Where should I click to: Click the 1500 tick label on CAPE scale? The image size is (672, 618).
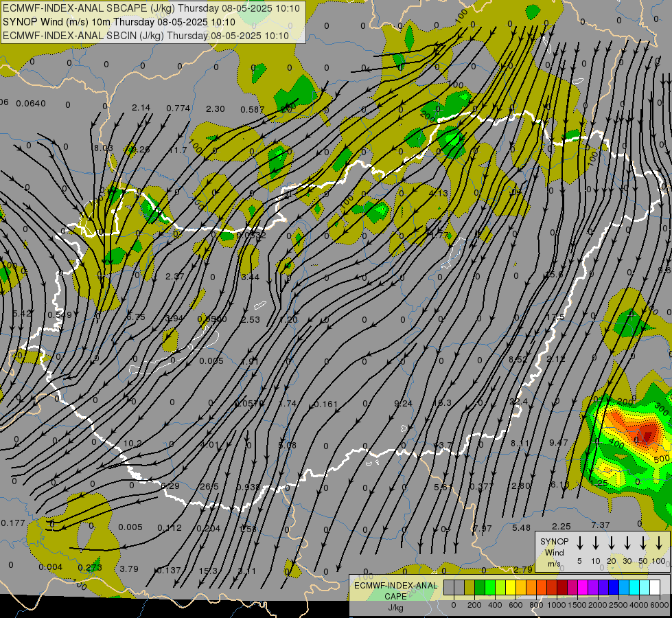[577, 605]
